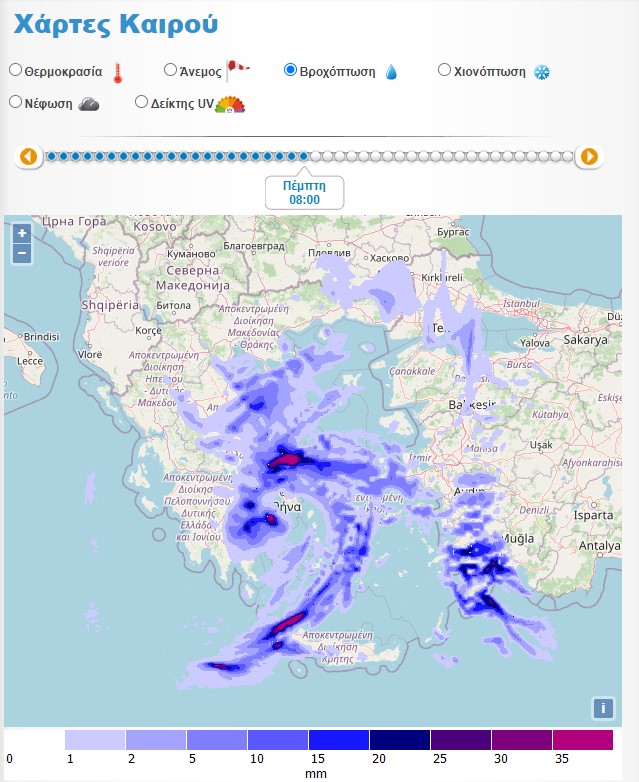Open the map info attribution button
This screenshot has width=639, height=782.
click(602, 708)
